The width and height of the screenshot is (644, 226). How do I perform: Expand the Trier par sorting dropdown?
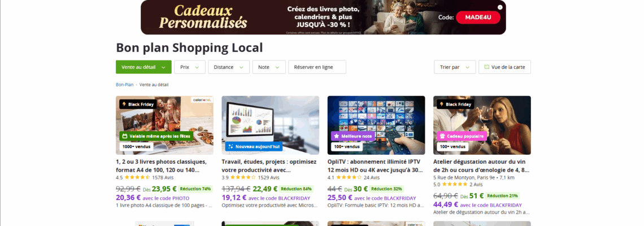[455, 67]
